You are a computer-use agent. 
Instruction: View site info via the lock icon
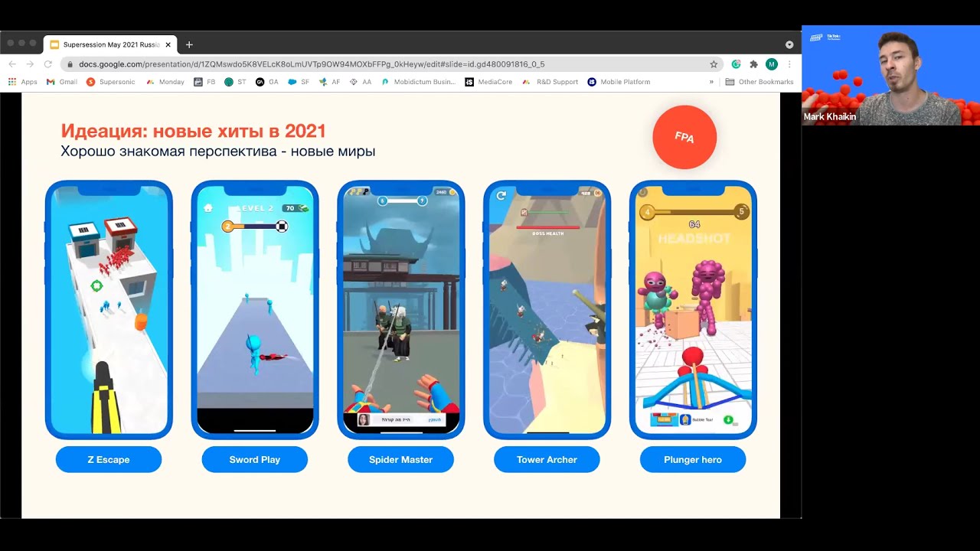(x=70, y=64)
